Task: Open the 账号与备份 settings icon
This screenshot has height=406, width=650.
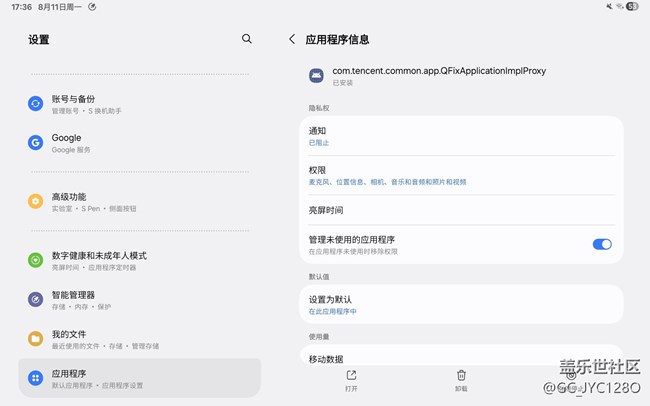Action: [x=36, y=103]
